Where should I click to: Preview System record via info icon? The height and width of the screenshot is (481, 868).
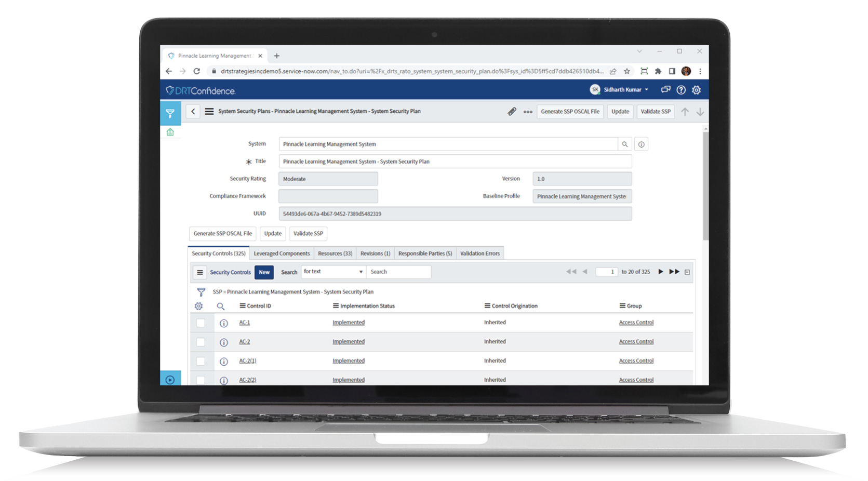(x=642, y=144)
